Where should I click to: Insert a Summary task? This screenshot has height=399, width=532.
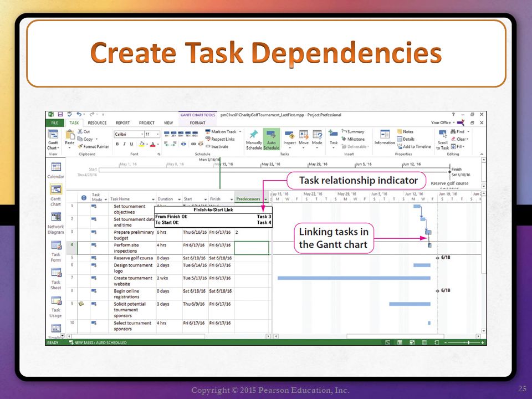pyautogui.click(x=353, y=132)
